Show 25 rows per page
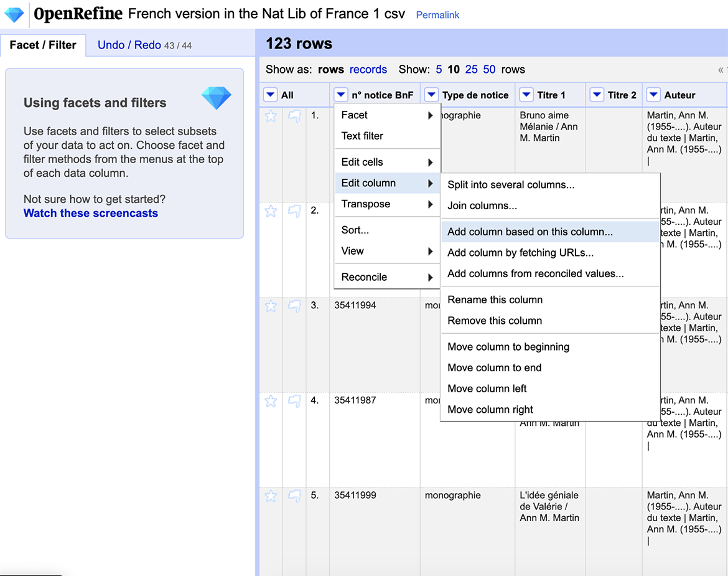Screen dimensions: 728x576 pyautogui.click(x=472, y=69)
